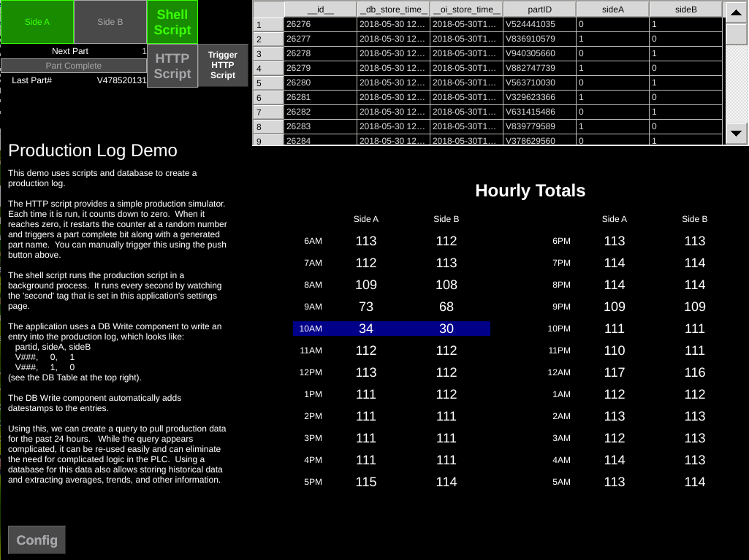Click the _db_store_time_ column header
The height and width of the screenshot is (560, 749).
point(393,9)
